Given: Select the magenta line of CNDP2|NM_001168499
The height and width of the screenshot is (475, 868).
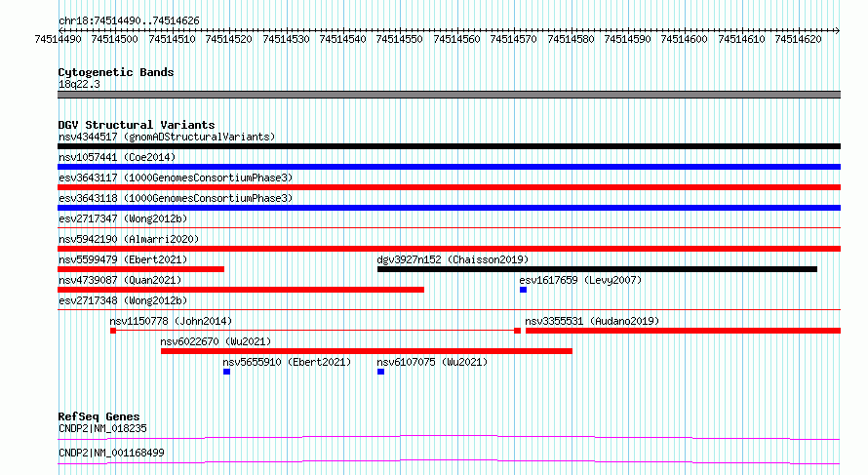Looking at the screenshot, I should coord(449,461).
